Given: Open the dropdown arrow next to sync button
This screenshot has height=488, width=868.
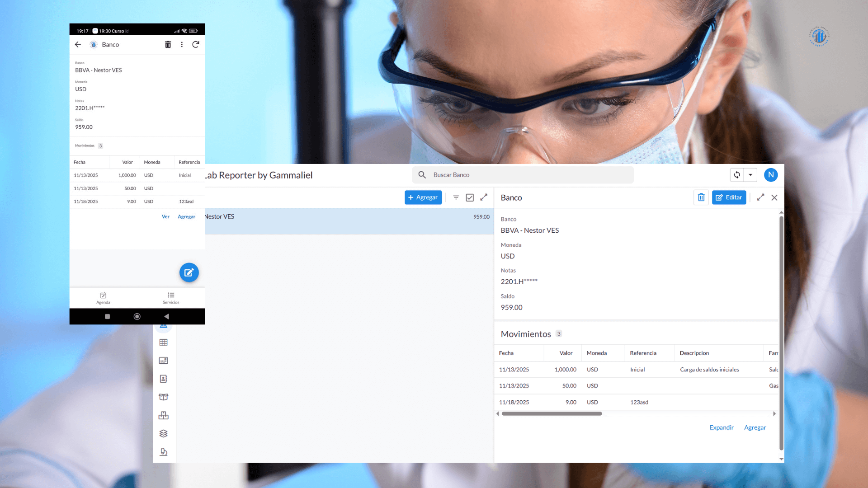Looking at the screenshot, I should [750, 175].
